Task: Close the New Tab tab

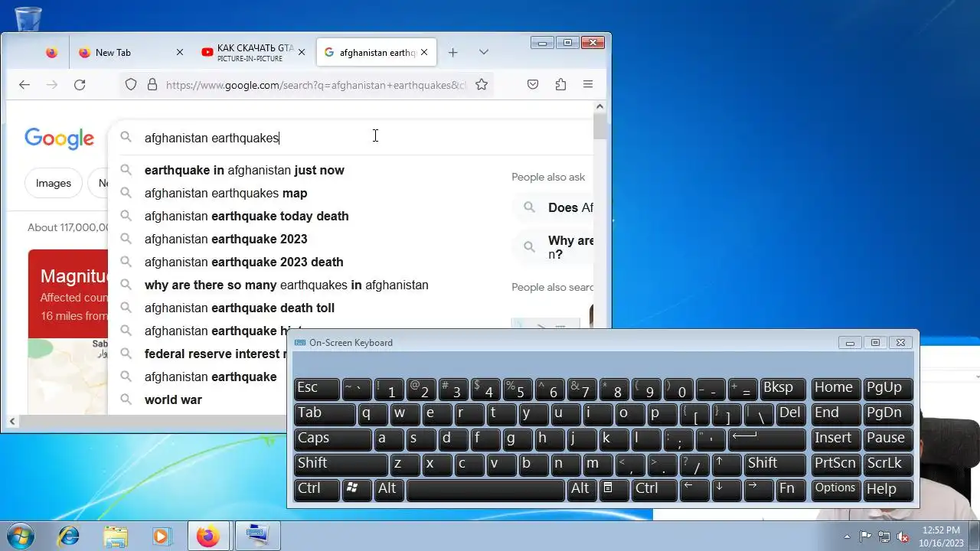Action: click(180, 53)
